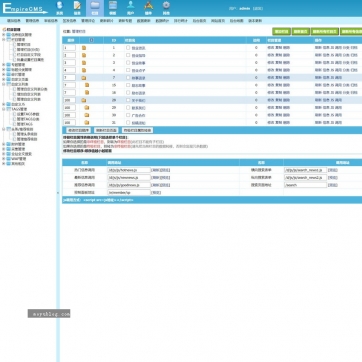
Task: Click the EmpireCMS logo
Action: 25,8
